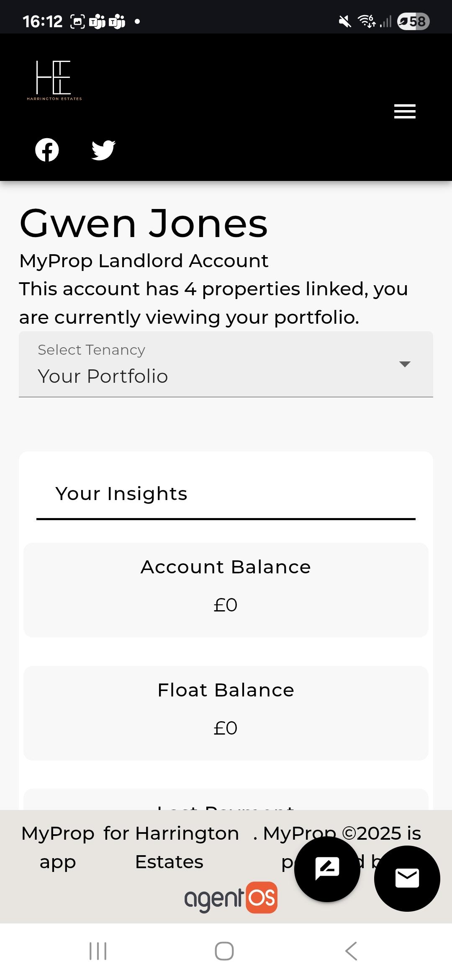This screenshot has width=452, height=980.
Task: Tap the muted sound status icon
Action: (x=345, y=21)
